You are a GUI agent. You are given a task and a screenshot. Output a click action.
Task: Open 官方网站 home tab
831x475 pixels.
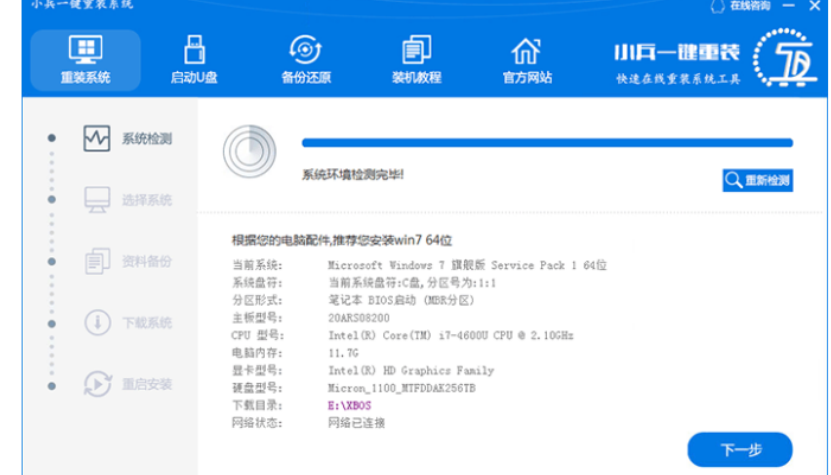click(x=527, y=60)
